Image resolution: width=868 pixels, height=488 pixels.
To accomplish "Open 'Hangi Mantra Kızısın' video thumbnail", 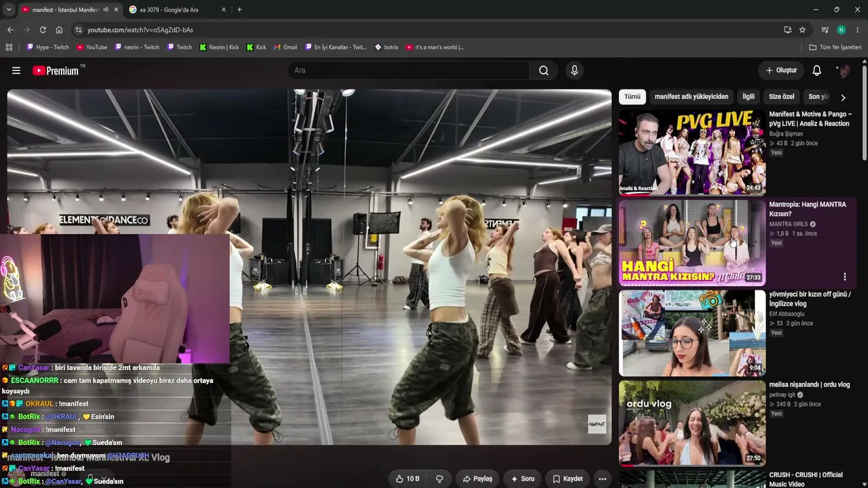I will coord(692,243).
